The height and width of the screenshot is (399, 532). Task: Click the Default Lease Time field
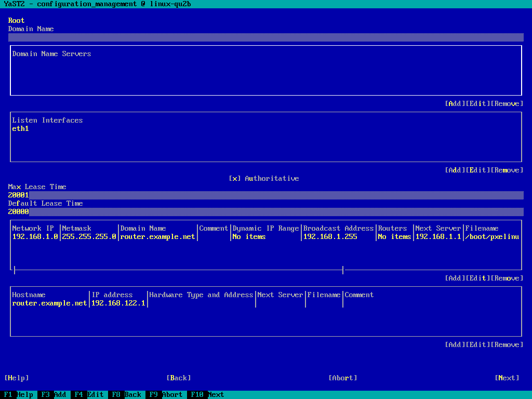[x=265, y=212]
